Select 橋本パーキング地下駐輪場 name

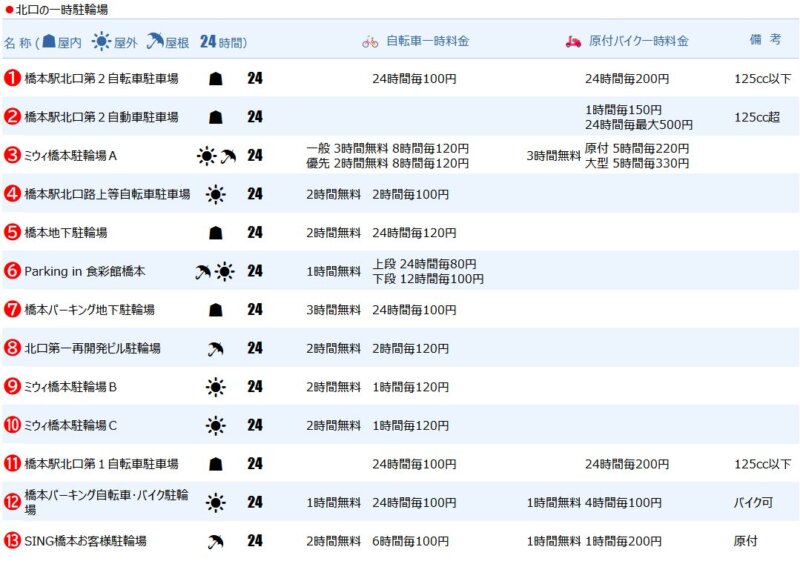pos(89,310)
